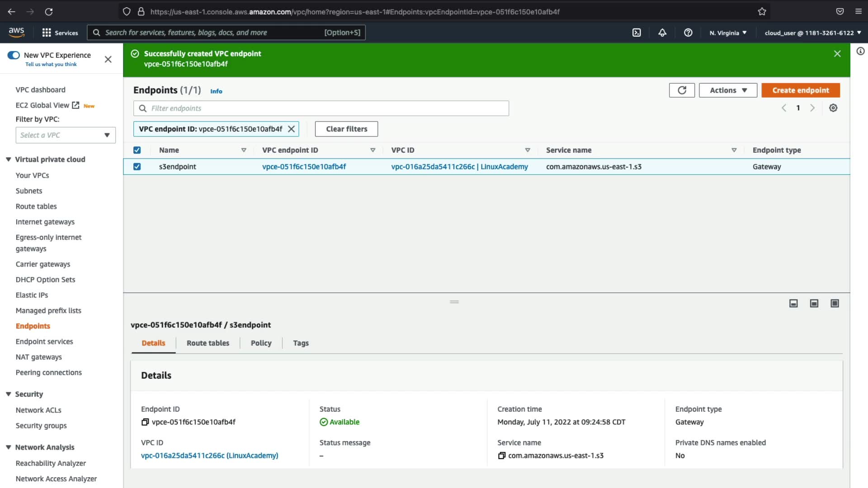This screenshot has width=868, height=488.
Task: Expand the Select a VPC filter dropdown
Action: coord(66,135)
